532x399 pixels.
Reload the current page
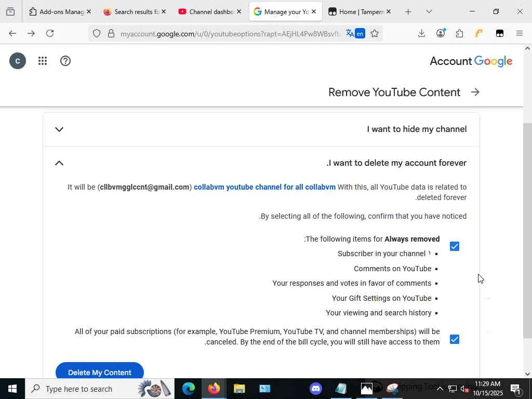point(50,33)
